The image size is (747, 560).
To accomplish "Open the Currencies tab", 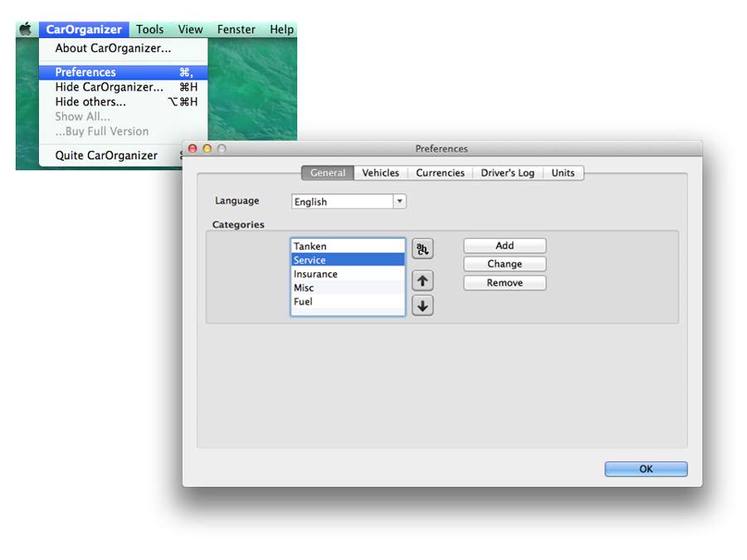I will click(x=440, y=173).
